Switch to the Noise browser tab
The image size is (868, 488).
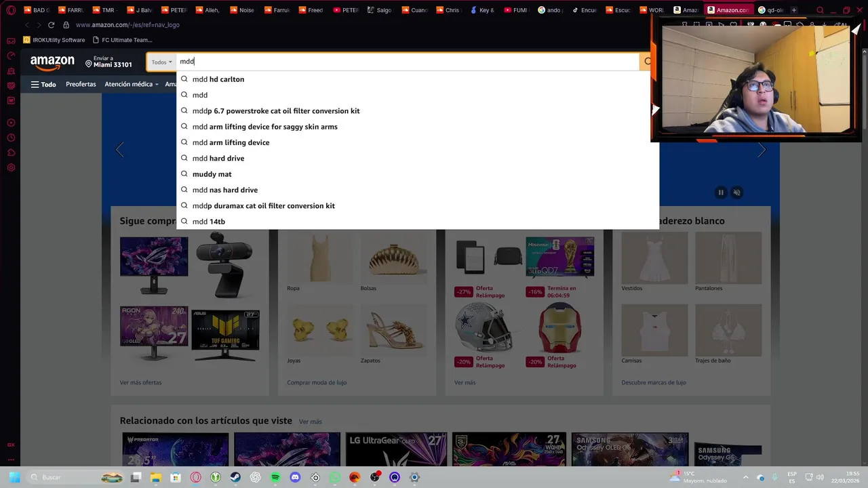(242, 10)
